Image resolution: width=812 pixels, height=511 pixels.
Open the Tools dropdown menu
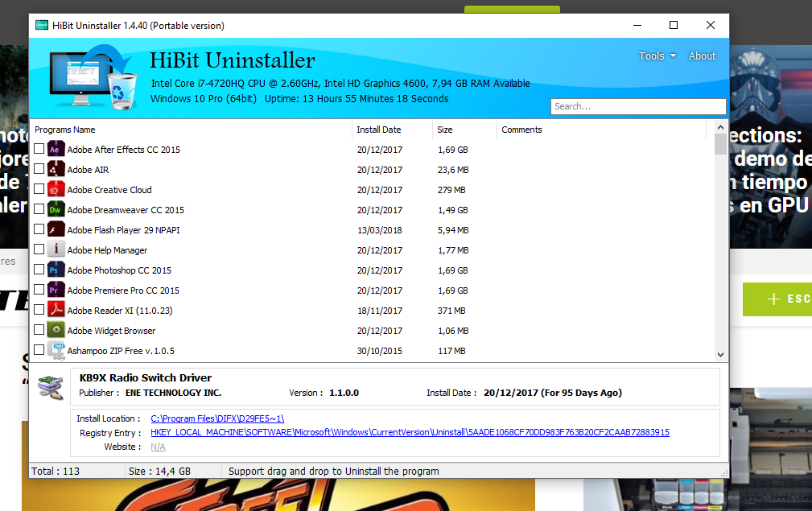tap(657, 56)
